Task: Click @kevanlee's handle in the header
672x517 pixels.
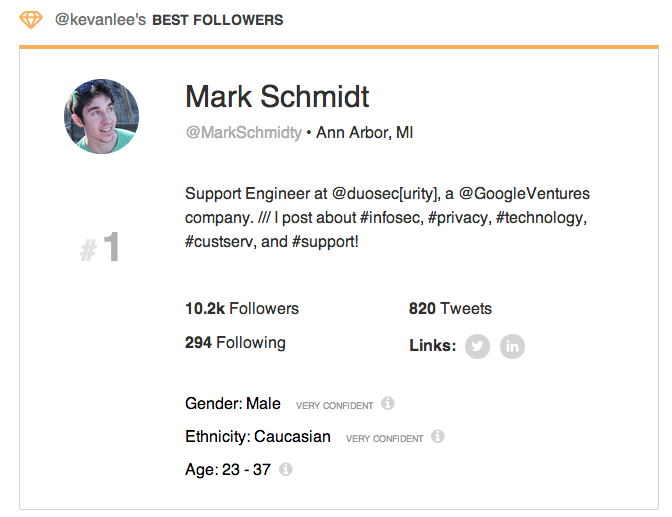Action: [100, 20]
